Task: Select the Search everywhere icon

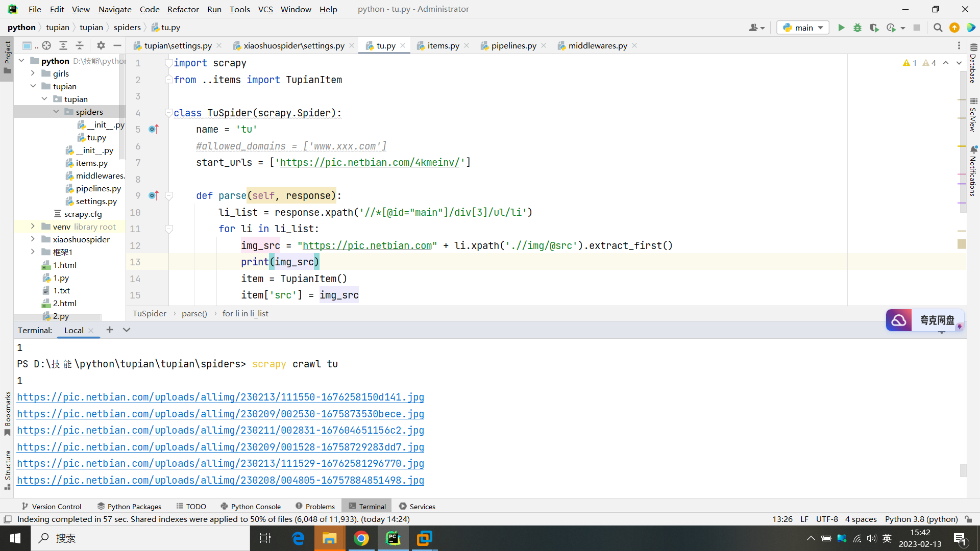Action: [x=938, y=28]
